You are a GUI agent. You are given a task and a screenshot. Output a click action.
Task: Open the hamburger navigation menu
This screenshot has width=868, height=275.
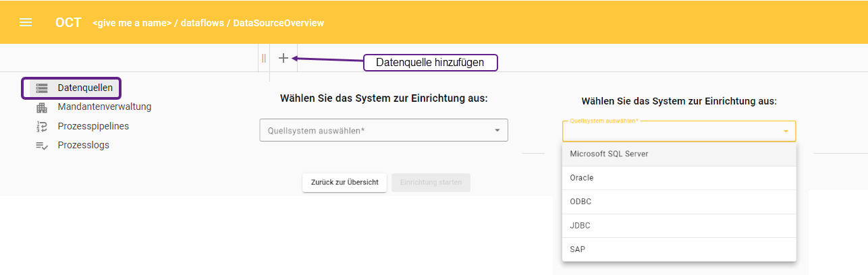(26, 22)
